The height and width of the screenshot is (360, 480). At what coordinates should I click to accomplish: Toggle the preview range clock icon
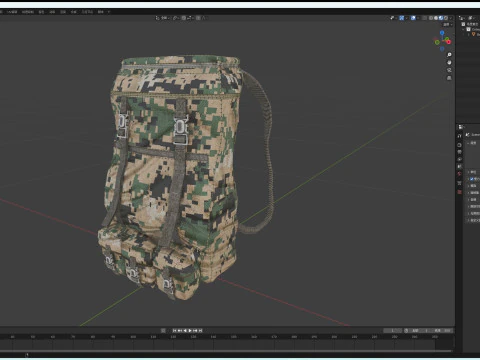point(406,331)
